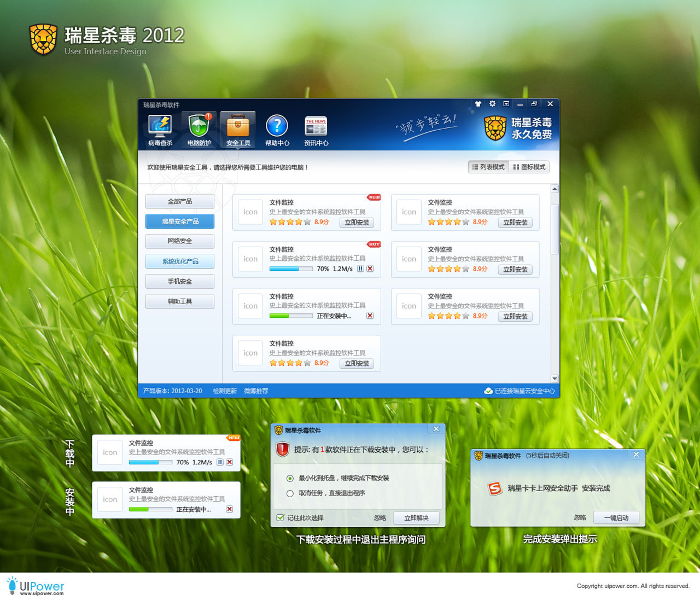Viewport: 700px width, 600px height.
Task: Select 系统优化产品 category in sidebar
Action: pos(180,261)
